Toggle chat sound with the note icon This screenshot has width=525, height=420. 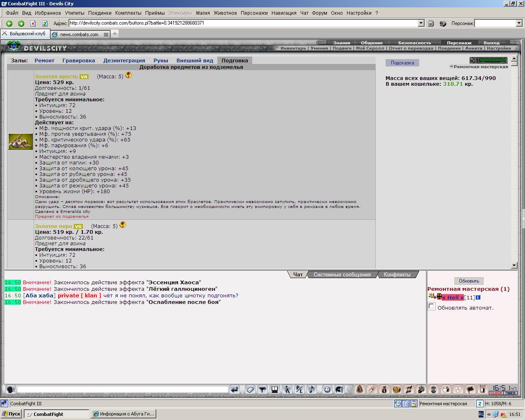coord(312,389)
